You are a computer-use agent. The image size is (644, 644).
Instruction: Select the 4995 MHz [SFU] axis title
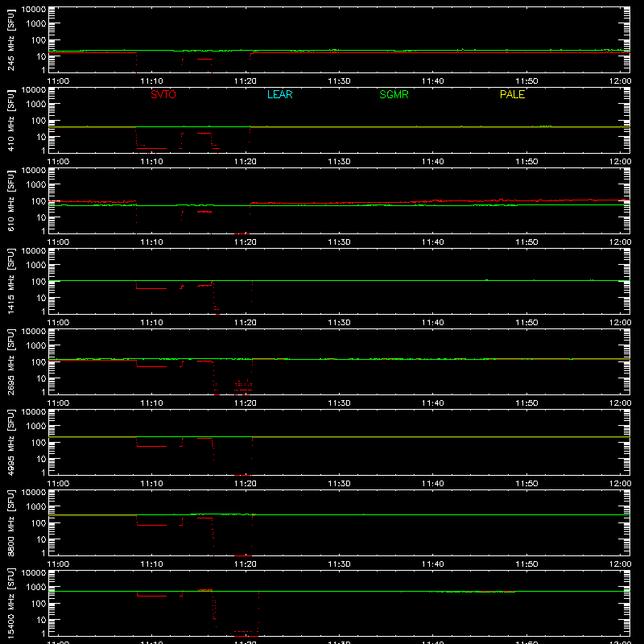click(11, 443)
